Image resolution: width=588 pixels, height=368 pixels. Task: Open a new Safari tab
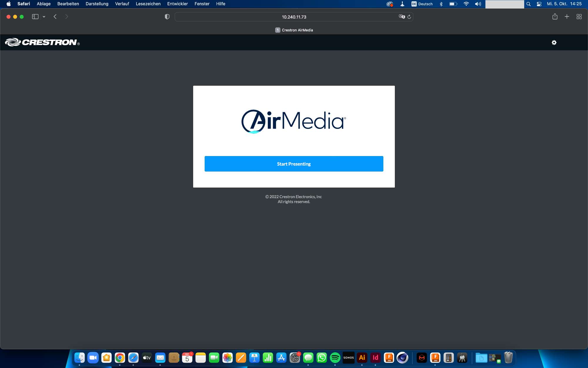click(567, 17)
